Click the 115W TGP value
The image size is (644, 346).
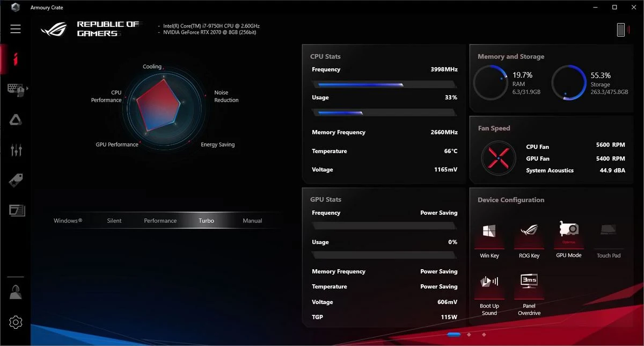click(x=449, y=317)
